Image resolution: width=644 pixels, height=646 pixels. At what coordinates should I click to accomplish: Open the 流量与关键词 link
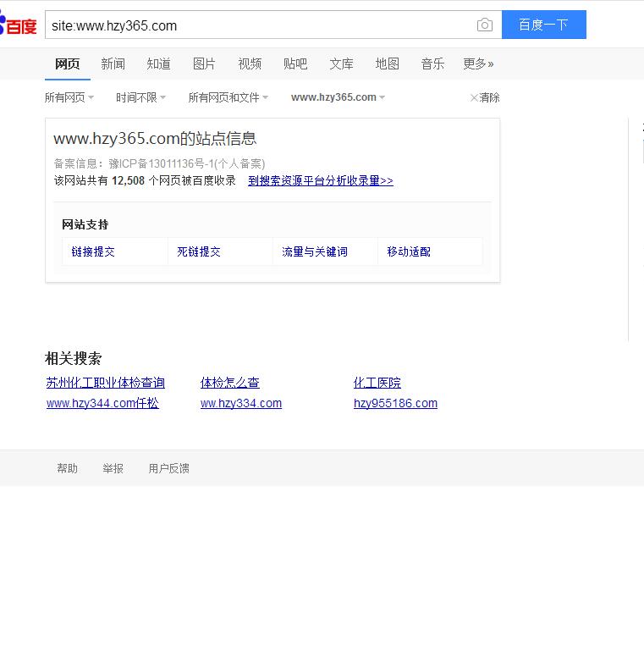coord(315,251)
